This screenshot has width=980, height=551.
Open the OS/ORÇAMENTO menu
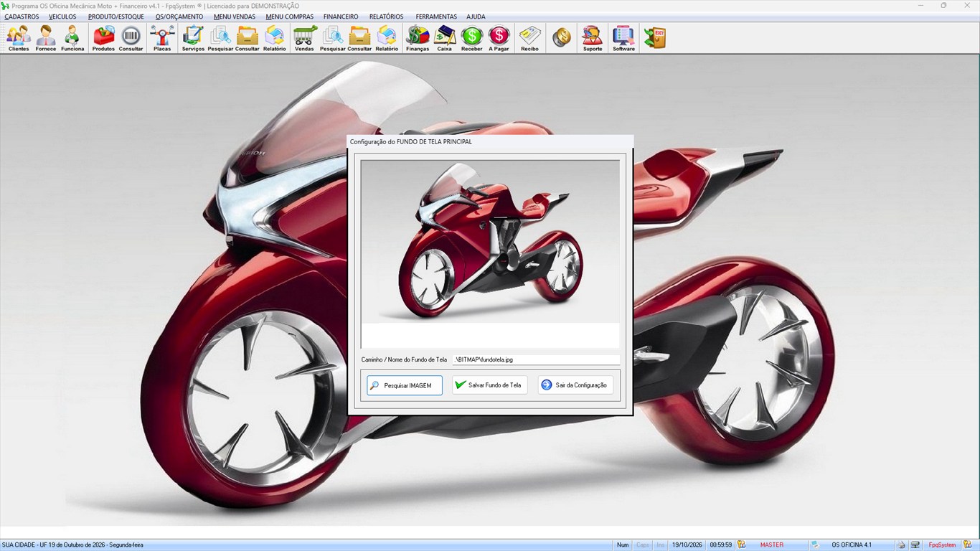coord(179,17)
